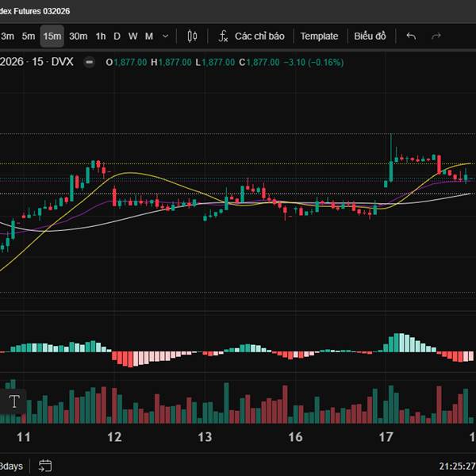Click the redo arrow in toolbar
Screen dimensions: 476x476
pyautogui.click(x=436, y=36)
